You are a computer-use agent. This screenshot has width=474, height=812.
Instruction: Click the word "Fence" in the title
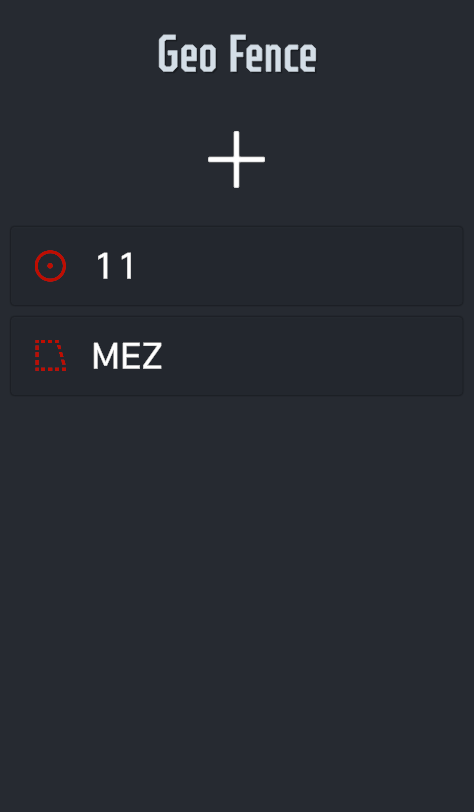[x=272, y=54]
